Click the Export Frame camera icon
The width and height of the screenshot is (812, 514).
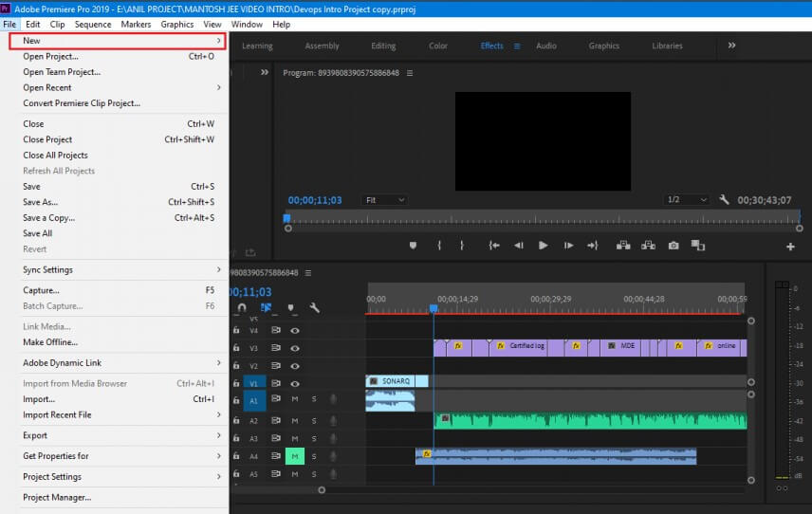[674, 246]
